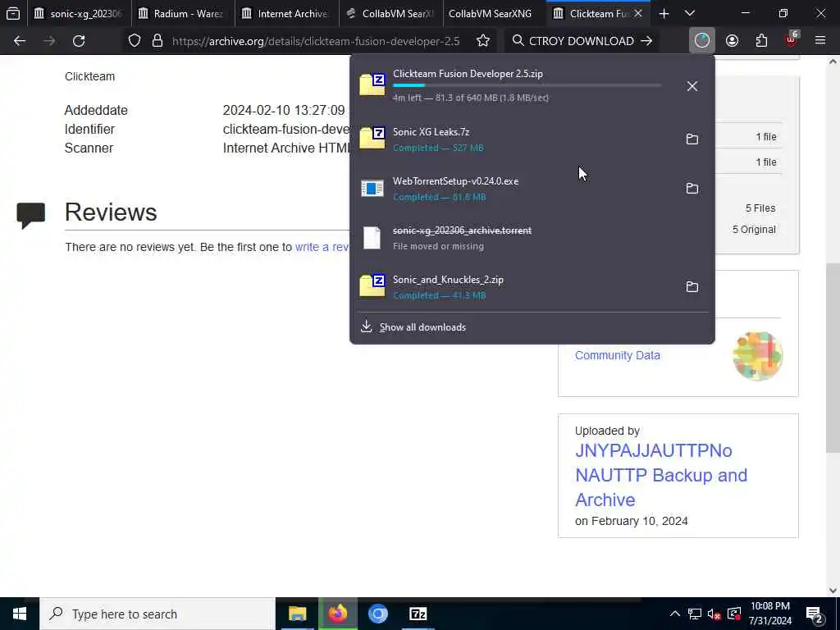Switch to the second CollabVM SearXNG tab
840x630 pixels.
(x=494, y=13)
